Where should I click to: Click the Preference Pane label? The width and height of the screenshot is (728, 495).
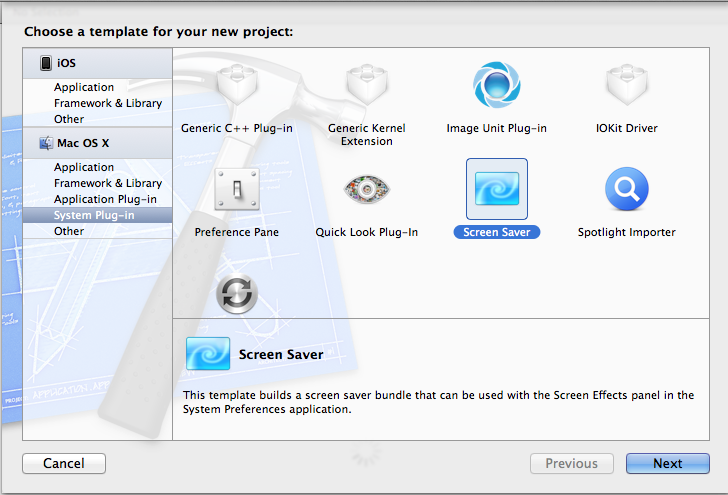coord(237,232)
